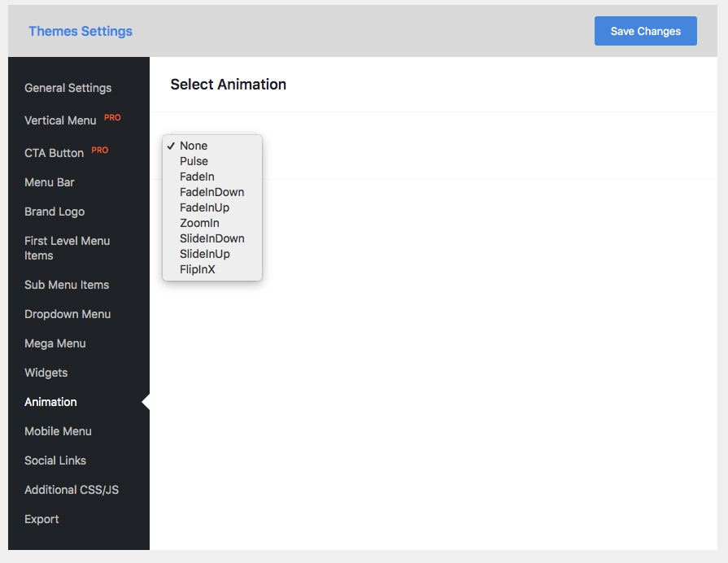Switch to Menu Bar settings

[49, 182]
